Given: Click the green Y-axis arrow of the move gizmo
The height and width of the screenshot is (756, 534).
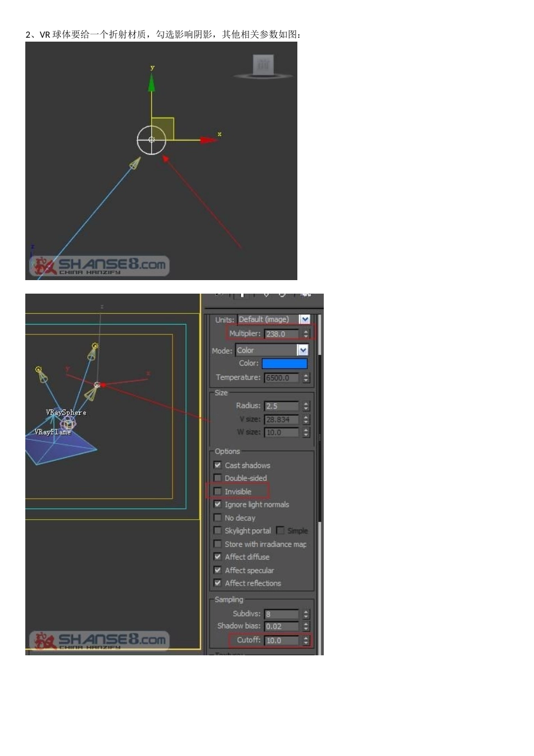Looking at the screenshot, I should pos(151,83).
